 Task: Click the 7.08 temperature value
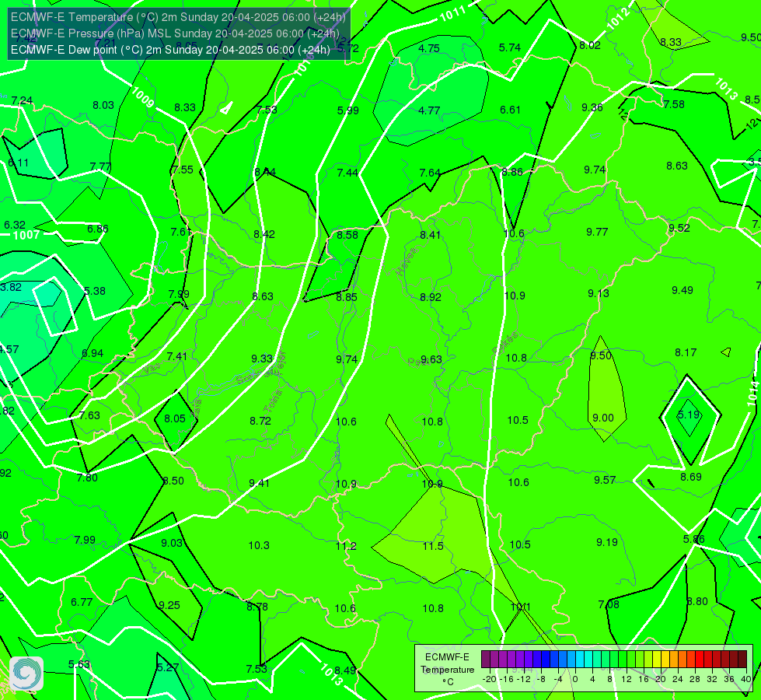point(609,604)
